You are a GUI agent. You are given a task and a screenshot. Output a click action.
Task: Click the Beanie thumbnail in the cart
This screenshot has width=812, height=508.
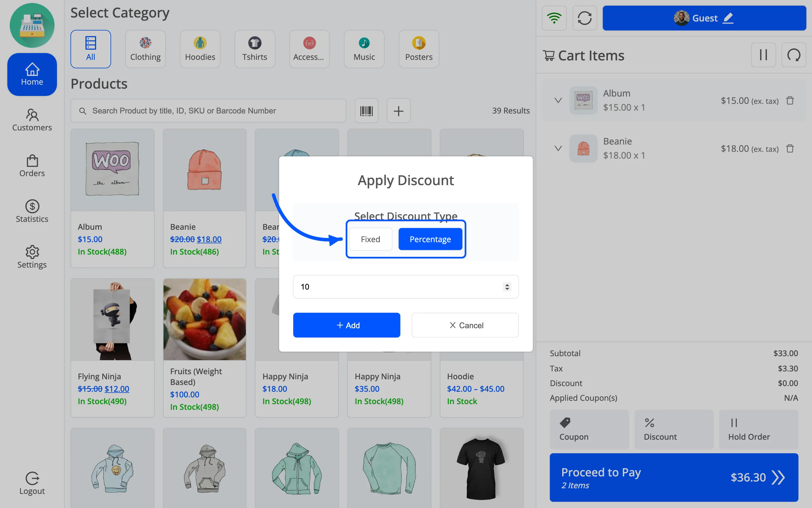point(583,148)
